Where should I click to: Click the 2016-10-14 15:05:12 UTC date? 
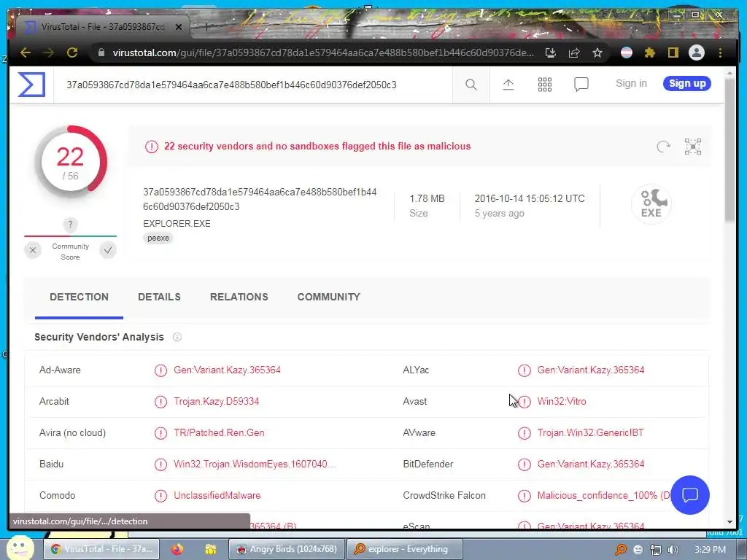click(530, 198)
